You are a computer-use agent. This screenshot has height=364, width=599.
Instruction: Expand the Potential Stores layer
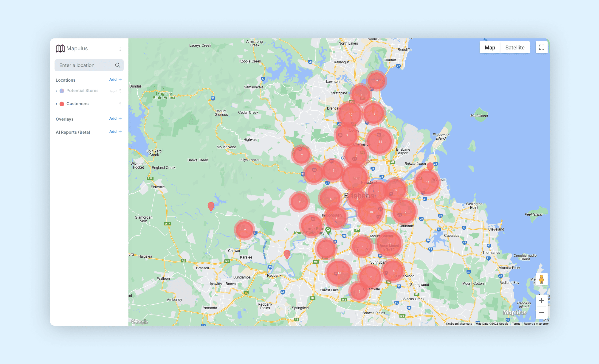click(x=56, y=91)
